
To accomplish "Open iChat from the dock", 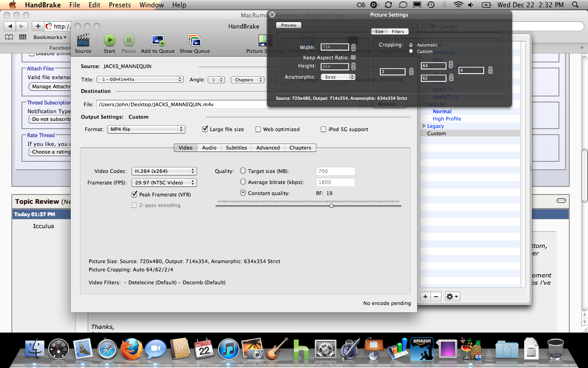I will 155,349.
